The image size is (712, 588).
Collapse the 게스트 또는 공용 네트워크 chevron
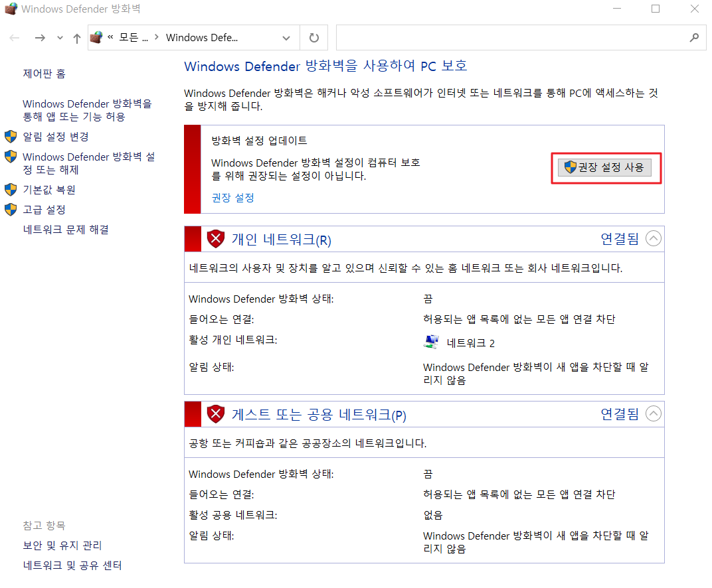point(654,413)
